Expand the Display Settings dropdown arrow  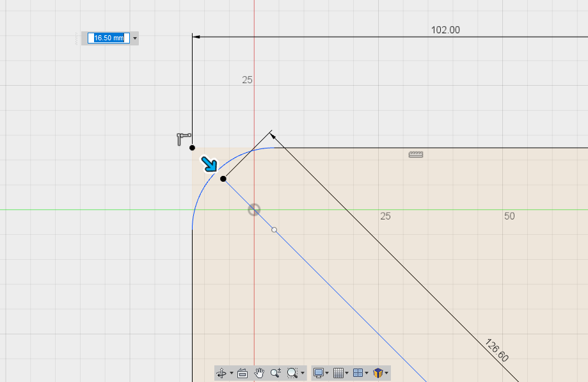[327, 373]
